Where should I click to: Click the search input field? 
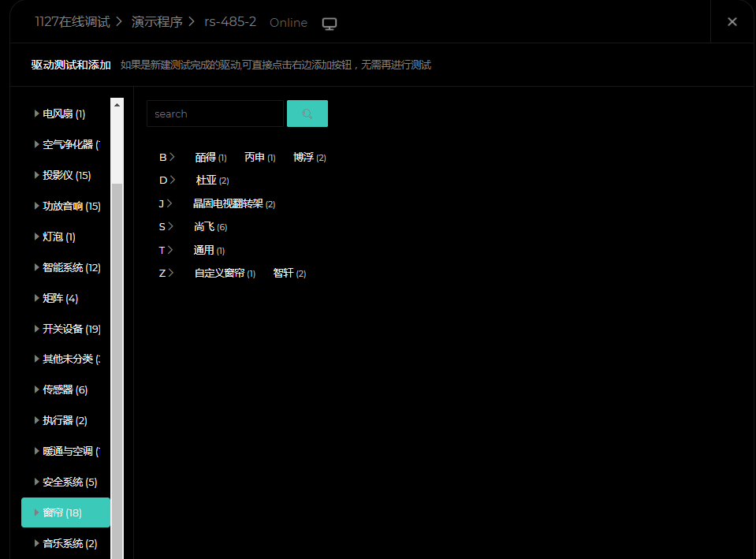pos(214,114)
